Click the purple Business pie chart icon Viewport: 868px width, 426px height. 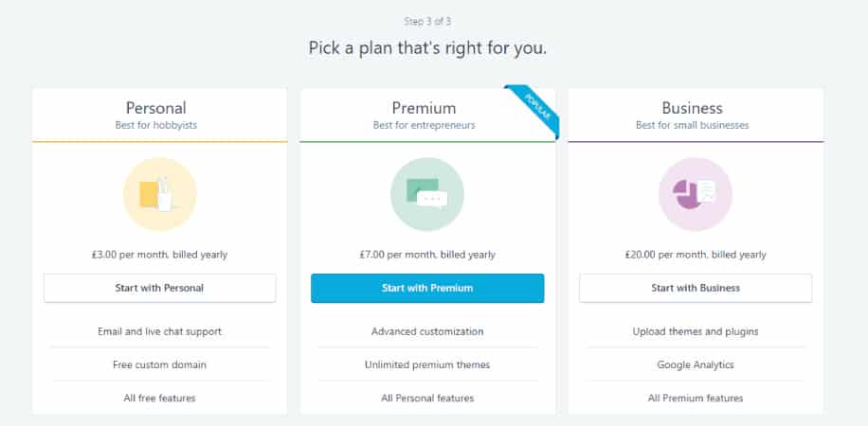696,194
